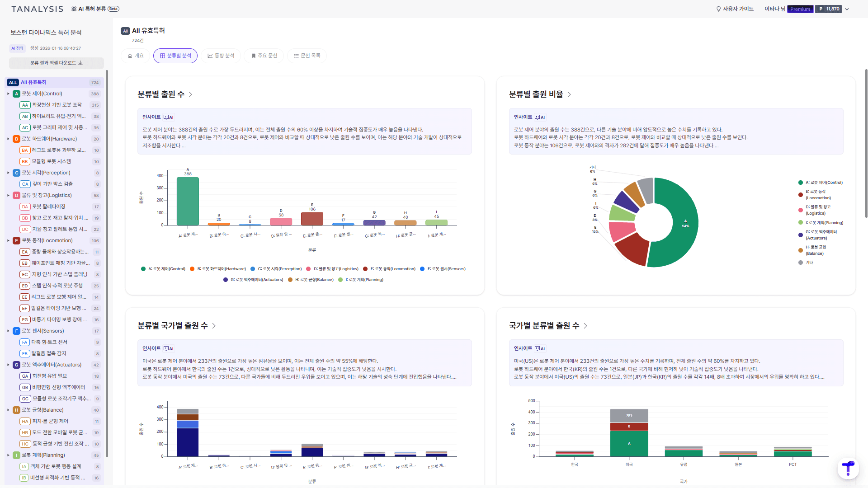The height and width of the screenshot is (488, 868).
Task: Click the AA category badge icon
Action: pos(25,105)
